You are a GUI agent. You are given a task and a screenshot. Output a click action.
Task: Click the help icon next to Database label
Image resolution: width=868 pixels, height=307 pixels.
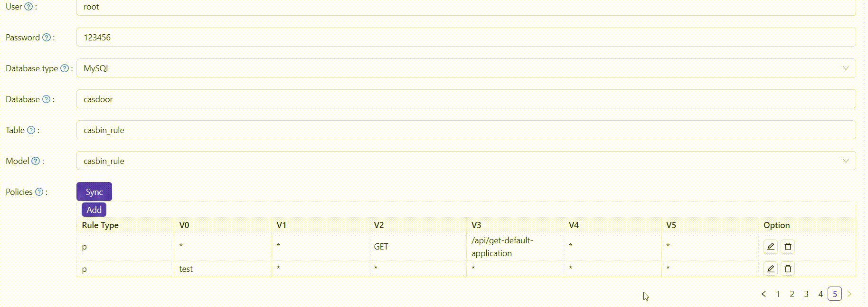(x=46, y=99)
